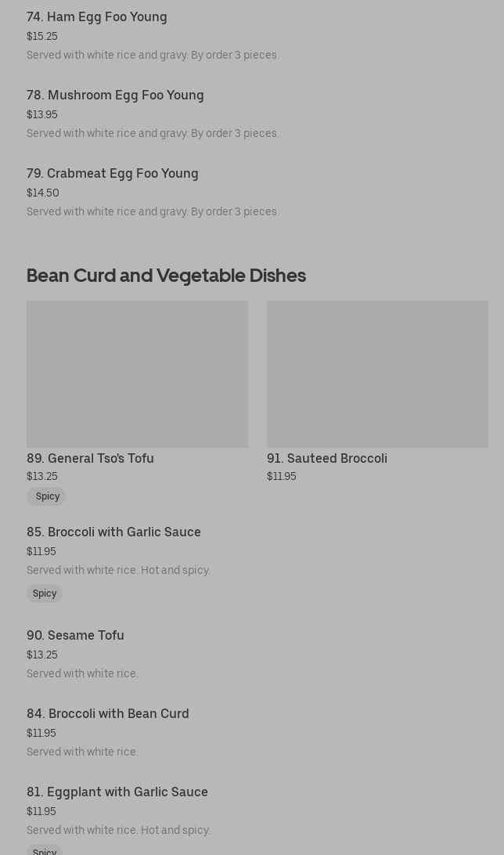Select 81. Eggplant with Garlic Sauce
504x855 pixels.
117,792
